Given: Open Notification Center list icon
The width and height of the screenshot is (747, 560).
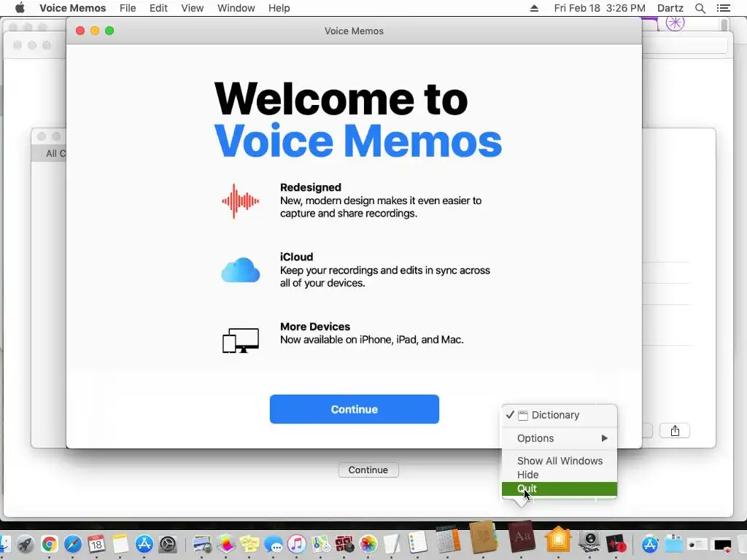Looking at the screenshot, I should (723, 8).
